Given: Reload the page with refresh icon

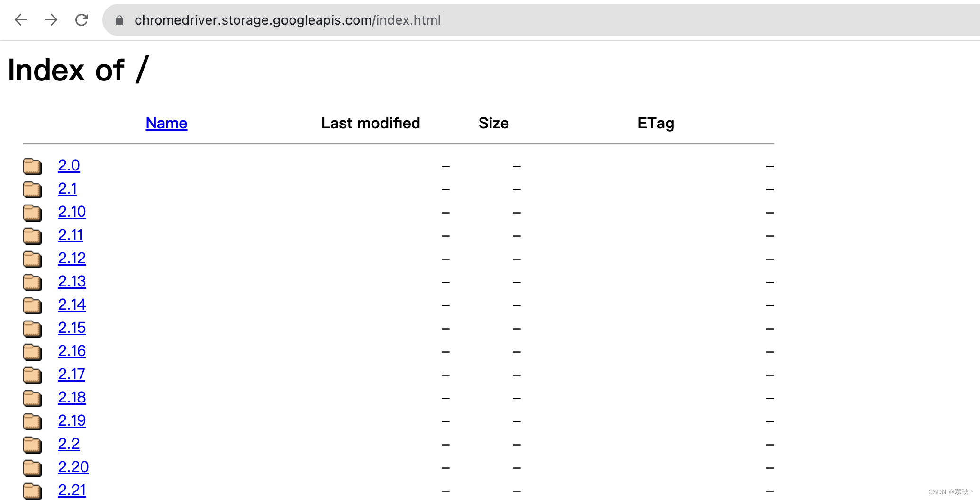Looking at the screenshot, I should pyautogui.click(x=82, y=20).
